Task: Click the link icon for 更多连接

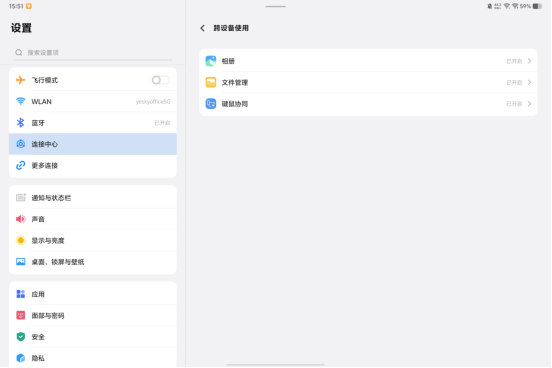Action: (21, 166)
